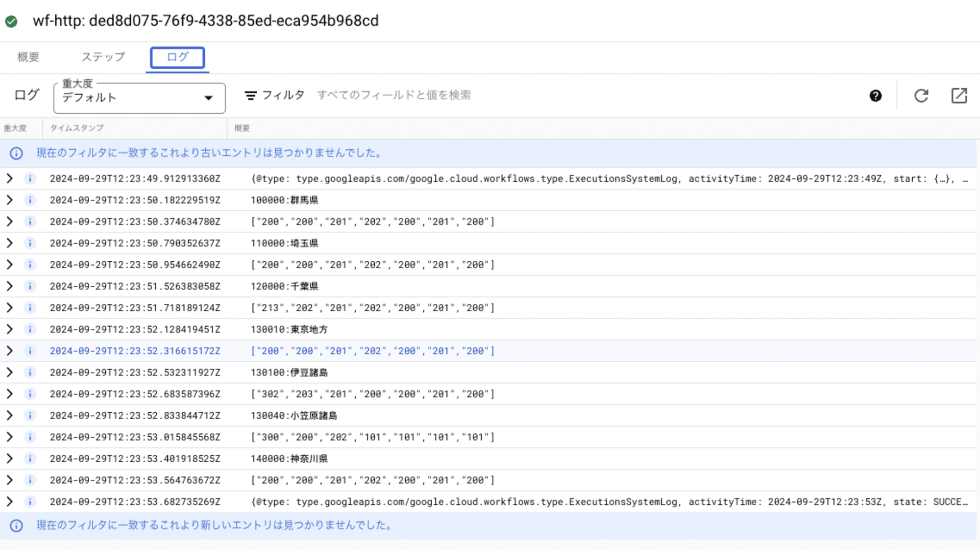Expand the 130100:伊豆諸島 log entry
Image resolution: width=980 pixels, height=549 pixels.
coord(9,373)
